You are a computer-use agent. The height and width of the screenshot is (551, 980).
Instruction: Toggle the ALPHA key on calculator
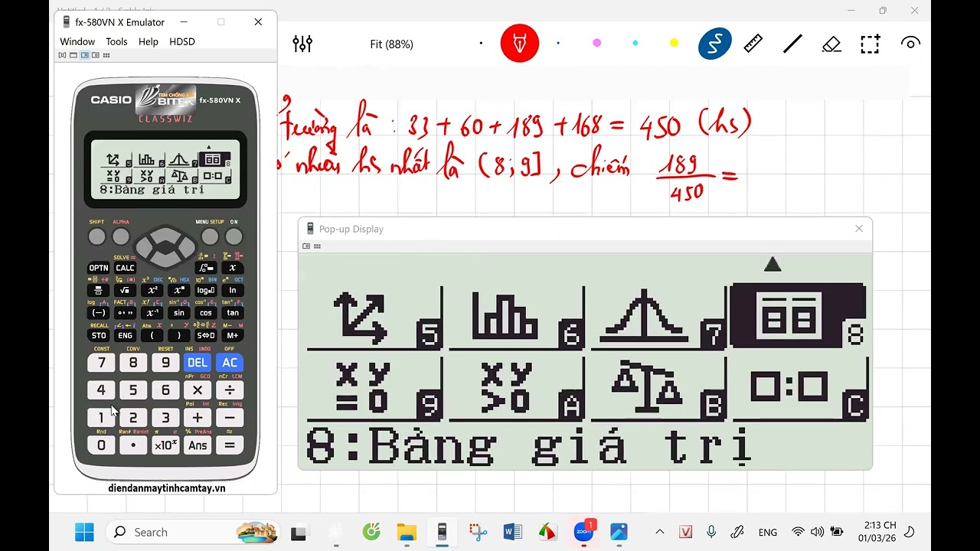121,236
